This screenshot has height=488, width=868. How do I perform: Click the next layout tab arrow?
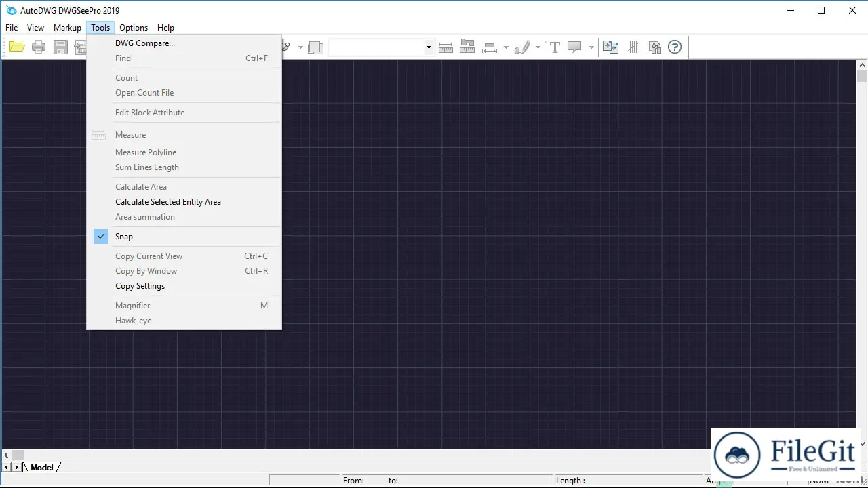pos(17,468)
